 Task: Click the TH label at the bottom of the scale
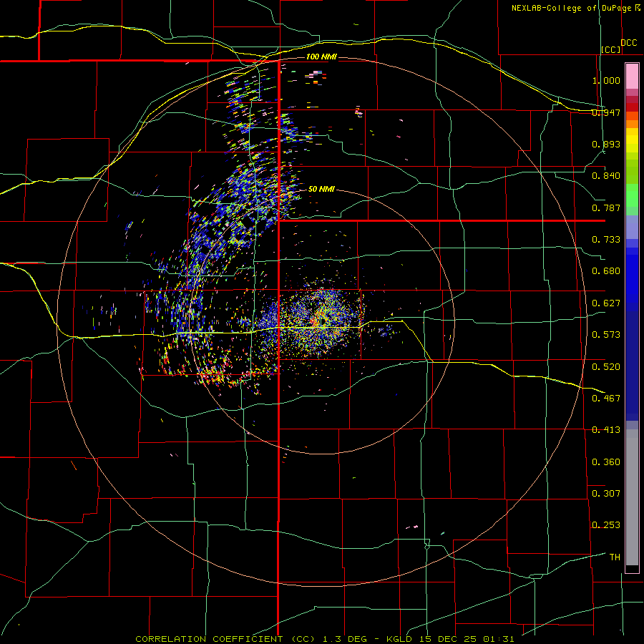pos(615,557)
